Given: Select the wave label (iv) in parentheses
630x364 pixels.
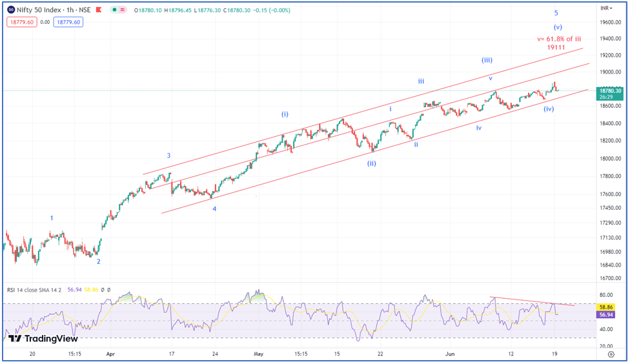Looking at the screenshot, I should 549,108.
